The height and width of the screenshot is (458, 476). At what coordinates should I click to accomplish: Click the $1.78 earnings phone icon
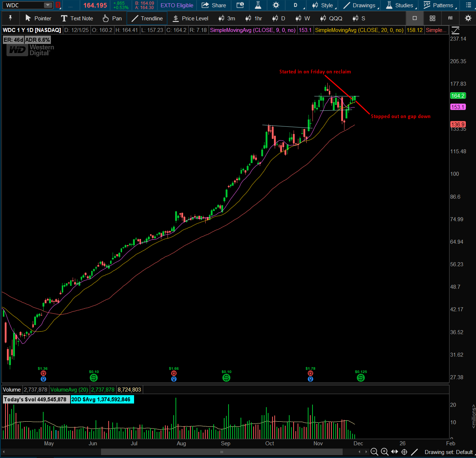[310, 373]
